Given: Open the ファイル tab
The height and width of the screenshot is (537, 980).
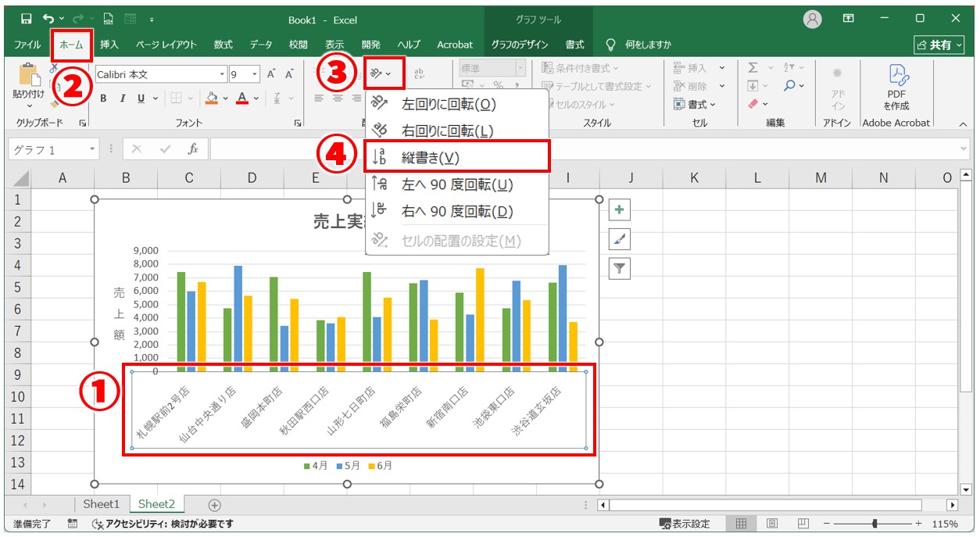Looking at the screenshot, I should (28, 45).
